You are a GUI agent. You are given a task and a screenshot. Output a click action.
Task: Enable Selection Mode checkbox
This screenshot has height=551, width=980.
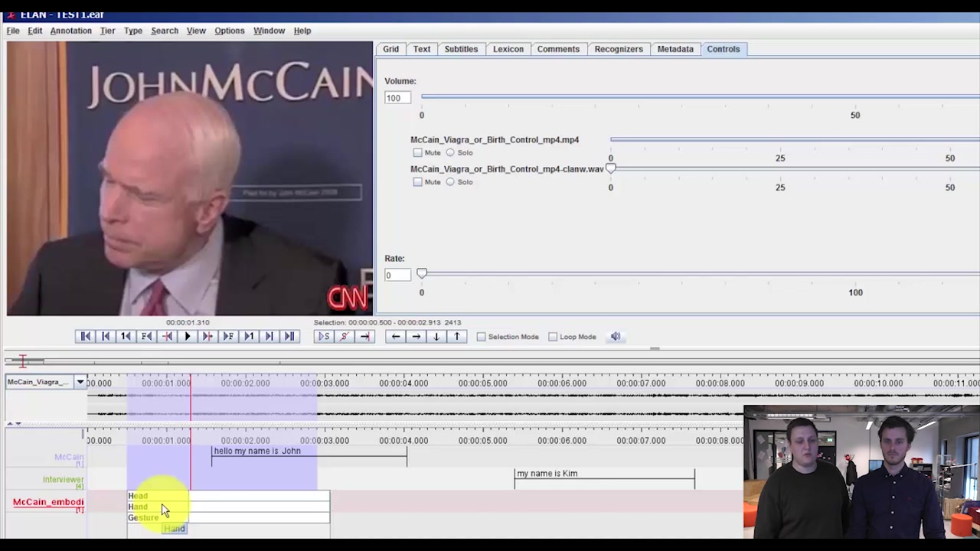(482, 337)
